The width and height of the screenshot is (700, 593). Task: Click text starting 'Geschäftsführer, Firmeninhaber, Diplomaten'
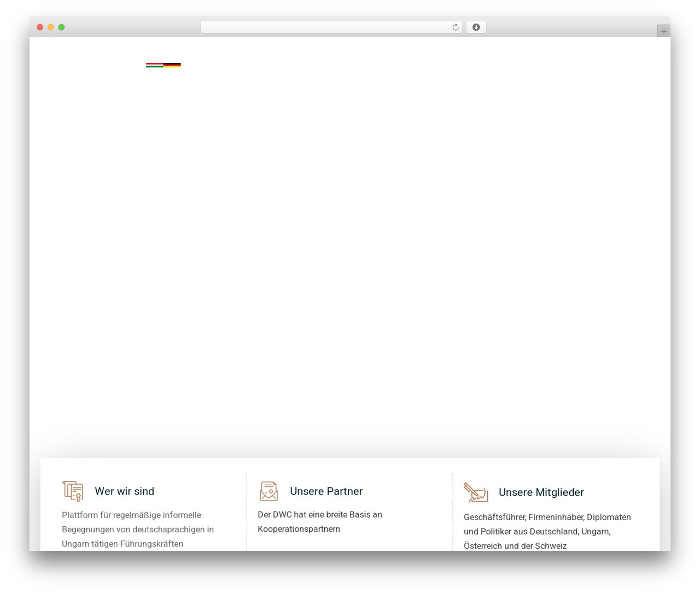click(x=547, y=531)
